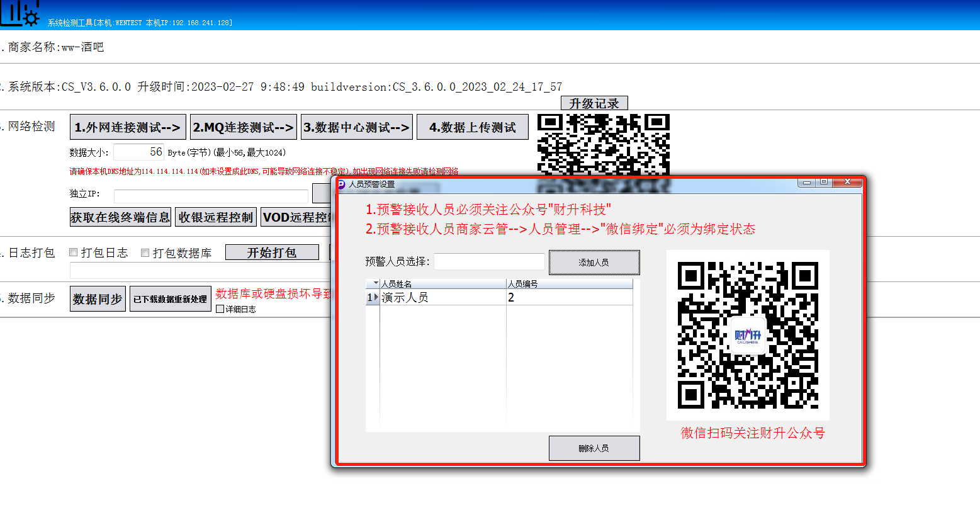Maximize the 人员预警设置 dialog
This screenshot has height=510, width=980.
point(823,182)
